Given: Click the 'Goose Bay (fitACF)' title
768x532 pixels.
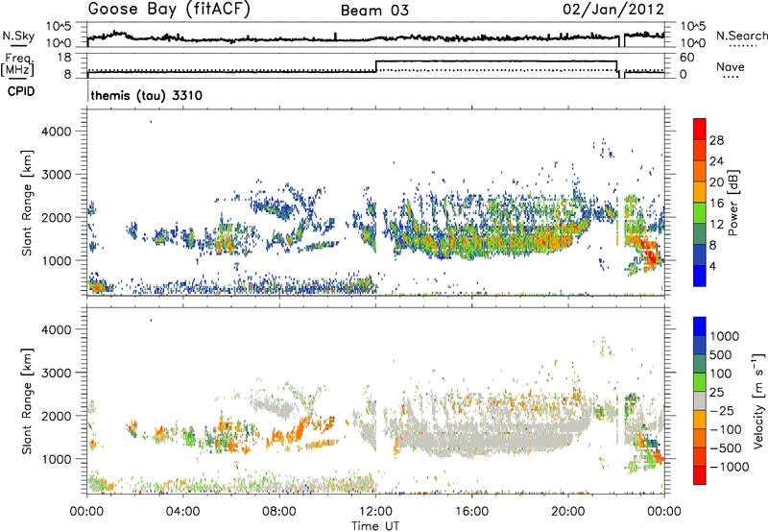Looking at the screenshot, I should [x=169, y=10].
